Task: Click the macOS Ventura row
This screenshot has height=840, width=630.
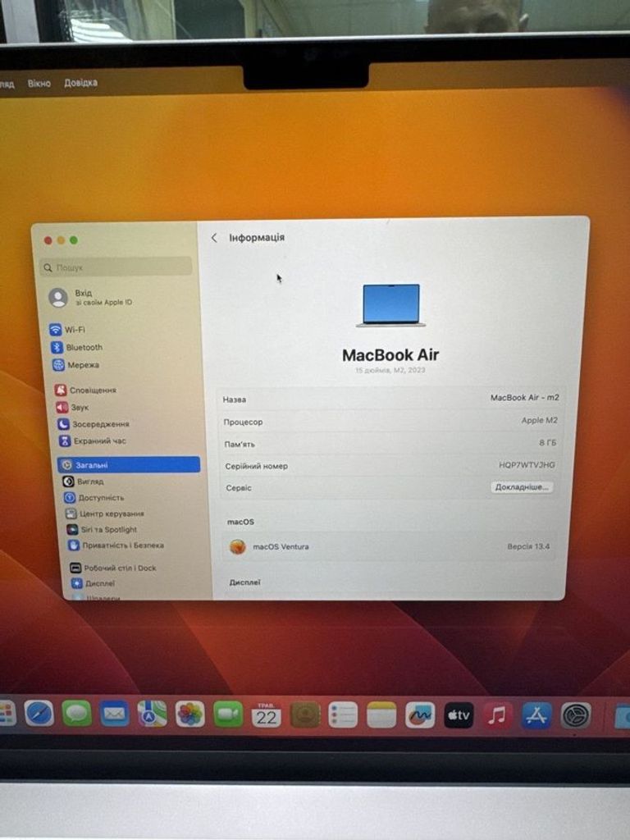Action: pos(390,546)
